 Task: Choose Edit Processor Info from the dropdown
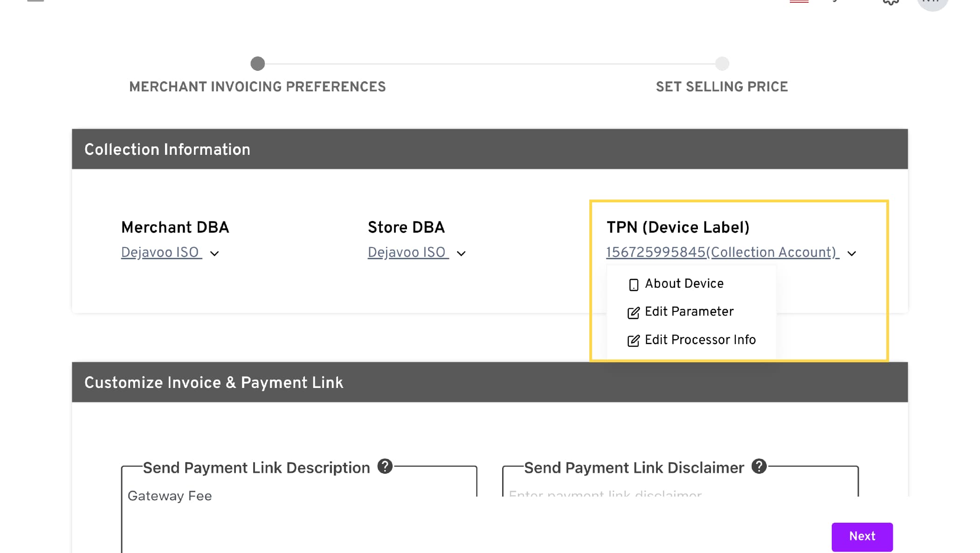coord(700,340)
